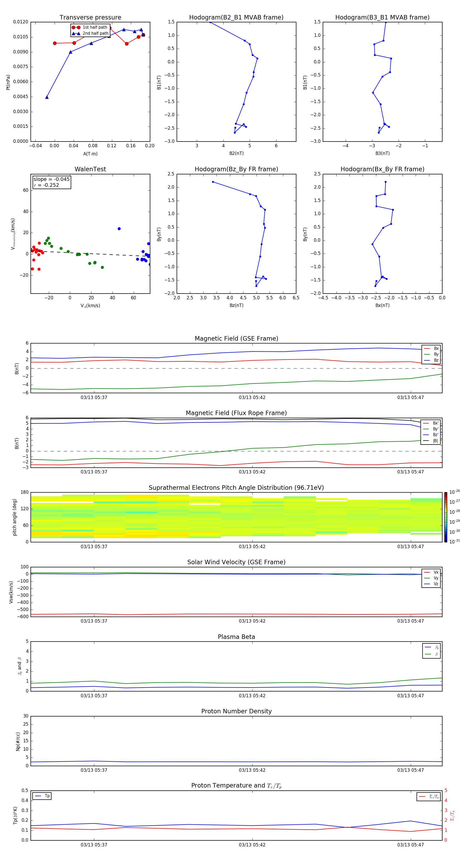Click the 'Te/Tp' legend box in temperature plot

[429, 796]
